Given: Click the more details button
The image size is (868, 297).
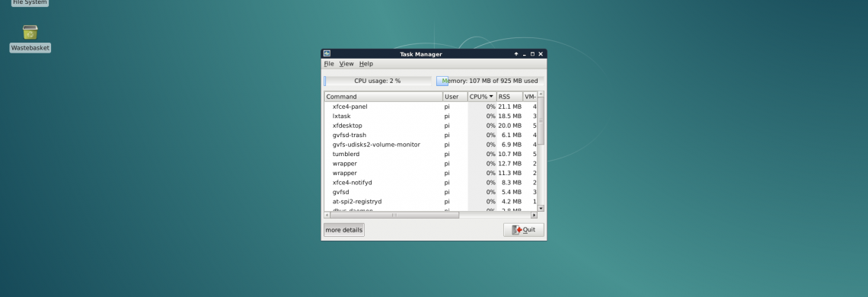Looking at the screenshot, I should pyautogui.click(x=343, y=230).
